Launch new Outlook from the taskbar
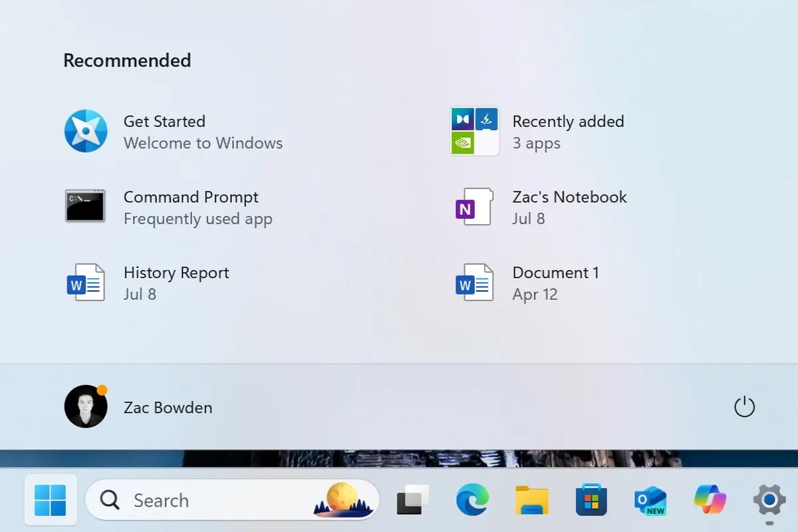The width and height of the screenshot is (798, 532). point(650,500)
